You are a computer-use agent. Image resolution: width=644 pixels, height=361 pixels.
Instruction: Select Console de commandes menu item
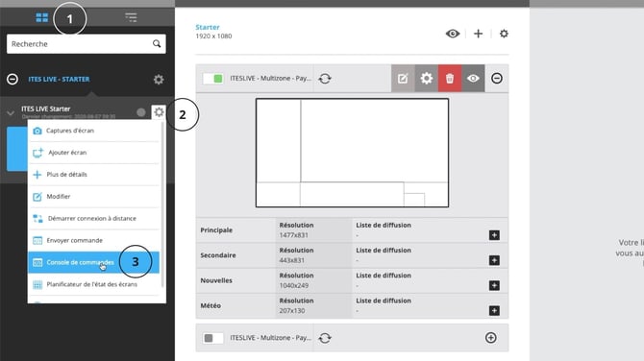(93, 262)
